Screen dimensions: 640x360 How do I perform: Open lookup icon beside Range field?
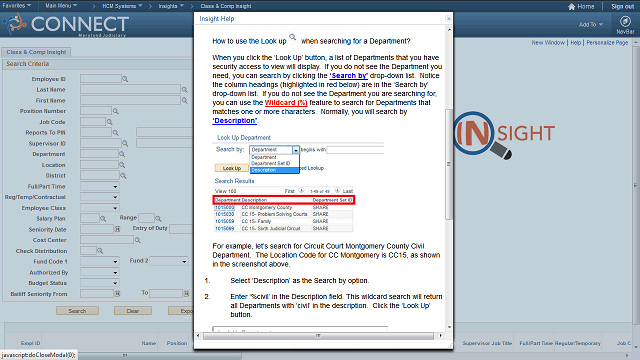tap(158, 219)
